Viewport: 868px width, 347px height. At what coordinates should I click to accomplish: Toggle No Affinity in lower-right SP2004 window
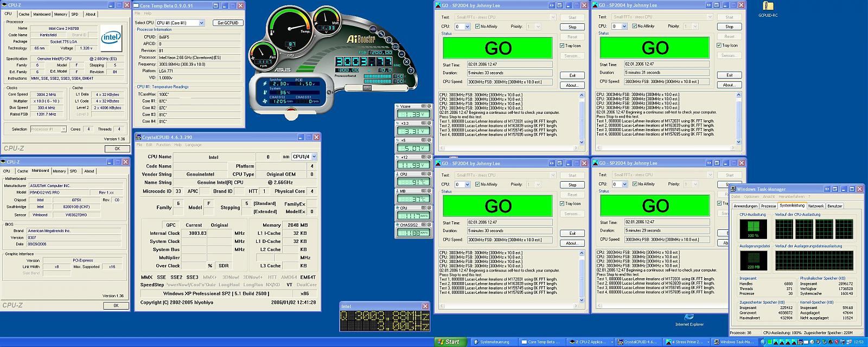pyautogui.click(x=643, y=184)
